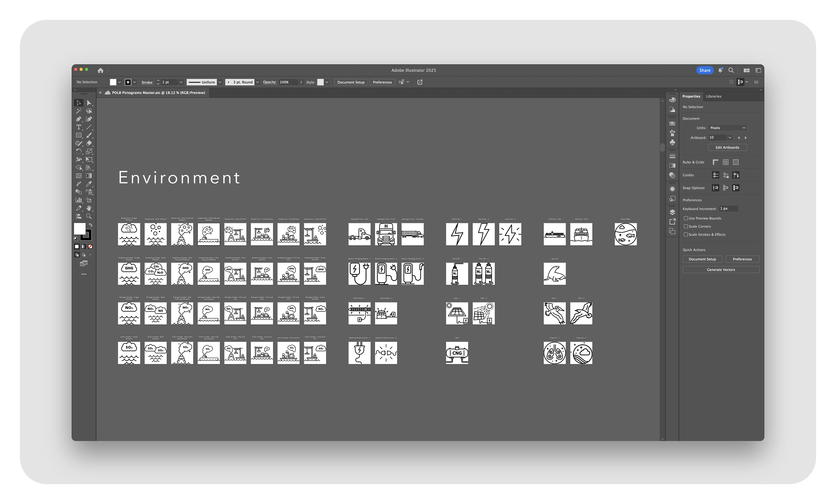The height and width of the screenshot is (504, 836).
Task: Open the graphic Style dropdown
Action: click(327, 82)
